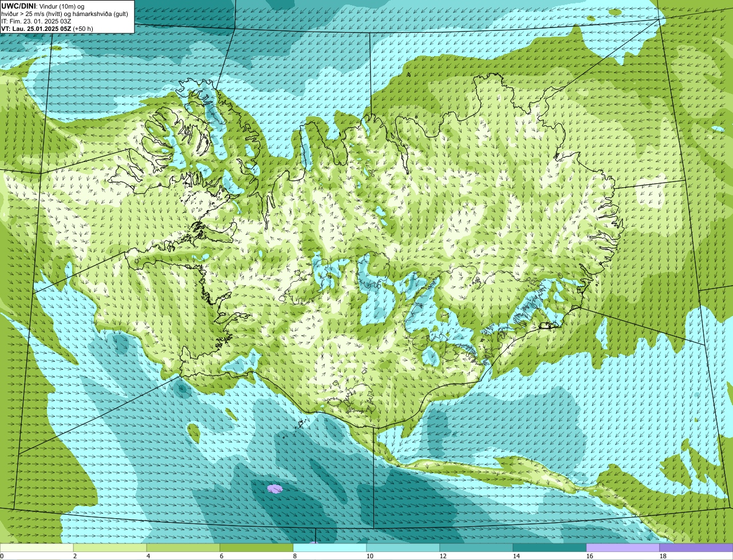Click the legend scale label '12'

click(x=443, y=556)
